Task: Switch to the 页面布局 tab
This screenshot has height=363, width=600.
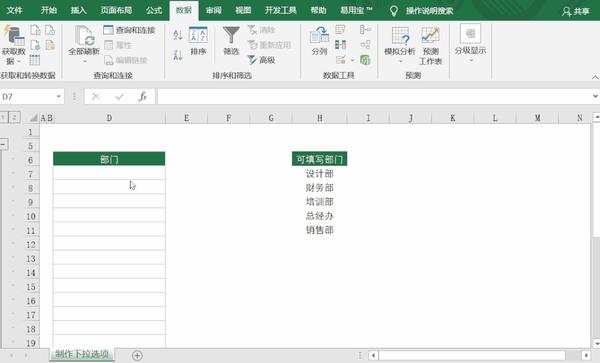Action: pyautogui.click(x=116, y=10)
